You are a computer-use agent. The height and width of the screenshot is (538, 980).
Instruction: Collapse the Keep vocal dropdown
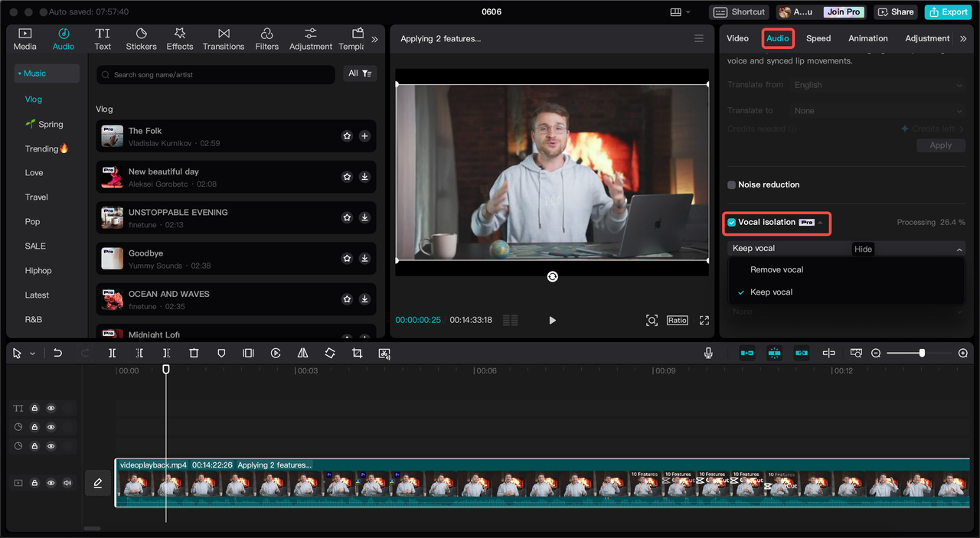click(959, 249)
